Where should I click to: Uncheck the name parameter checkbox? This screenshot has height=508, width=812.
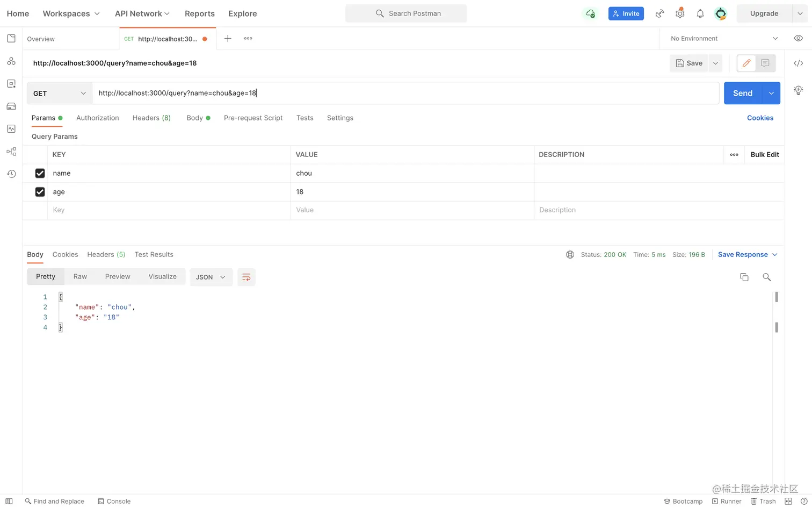[x=40, y=173]
